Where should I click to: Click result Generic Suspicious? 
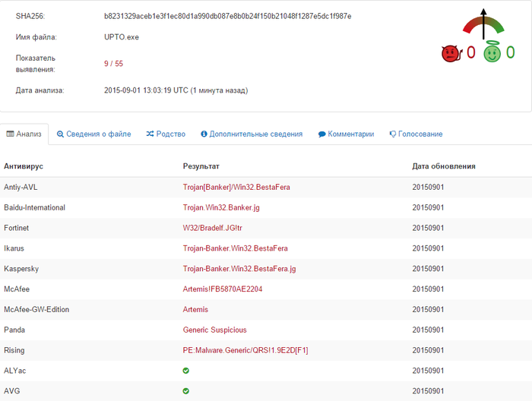pyautogui.click(x=215, y=330)
